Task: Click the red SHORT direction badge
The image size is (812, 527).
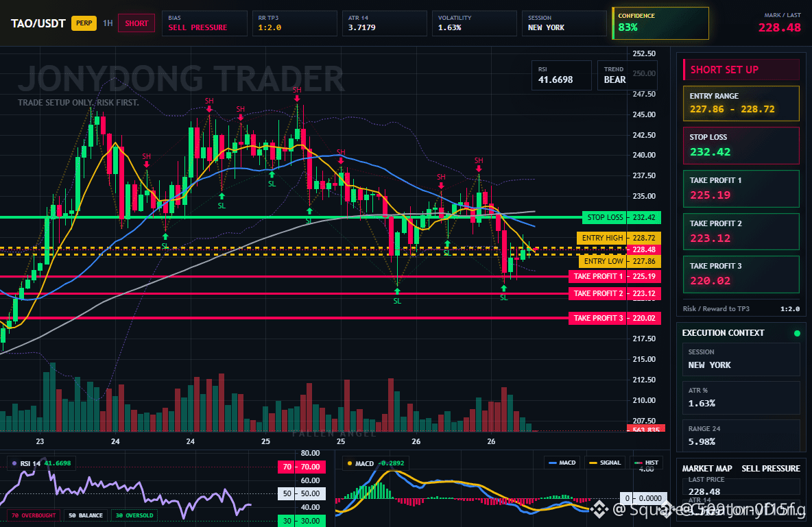Action: 136,23
